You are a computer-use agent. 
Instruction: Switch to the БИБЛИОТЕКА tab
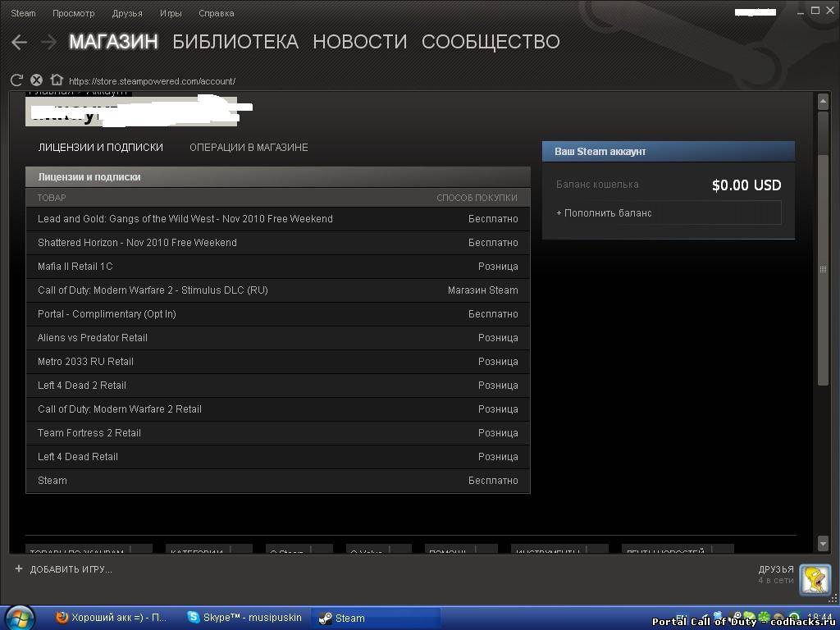click(x=235, y=42)
